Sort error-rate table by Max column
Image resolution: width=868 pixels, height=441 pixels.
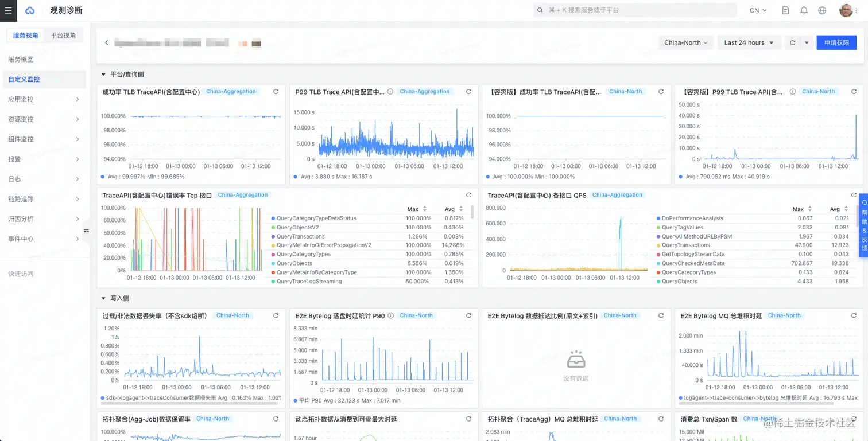[x=425, y=209]
